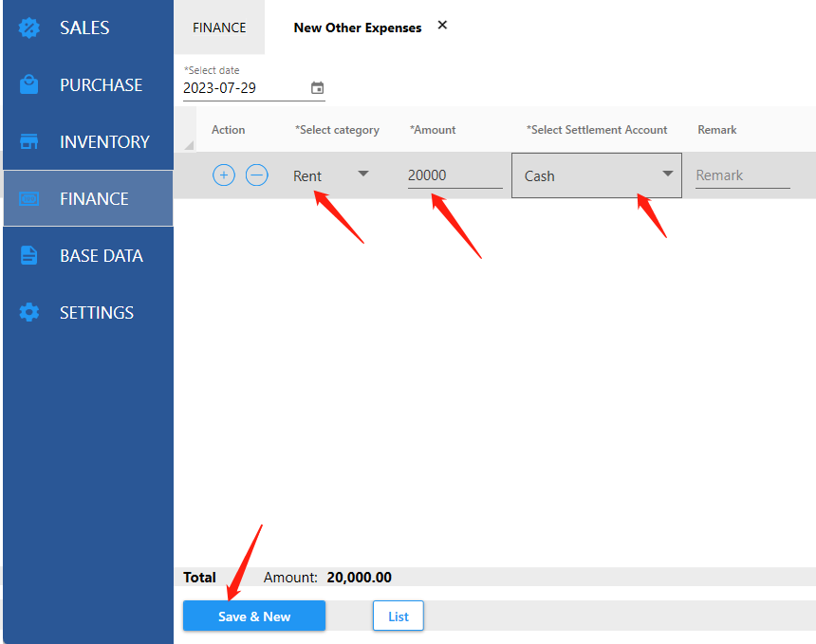Click the Sales percent badge icon
Viewport: 816px width, 644px height.
[x=29, y=28]
